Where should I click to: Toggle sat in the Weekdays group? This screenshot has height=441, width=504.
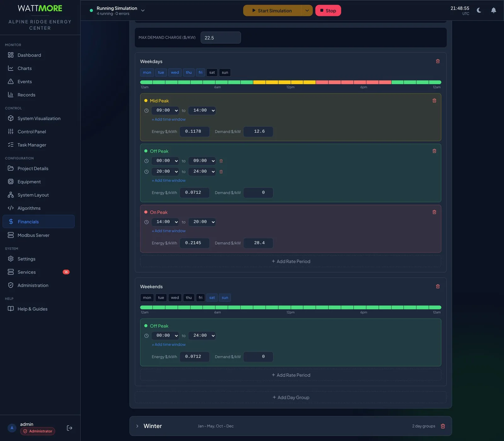pyautogui.click(x=212, y=72)
